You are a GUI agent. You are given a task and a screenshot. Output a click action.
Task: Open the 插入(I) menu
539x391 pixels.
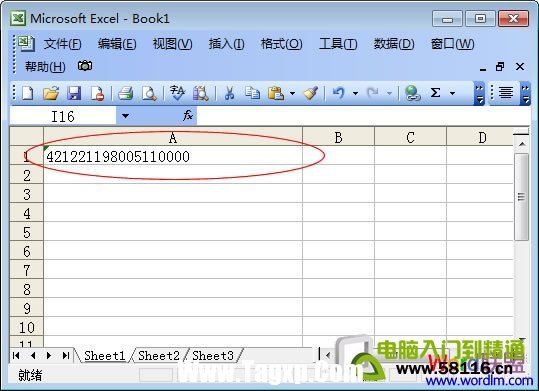click(227, 44)
